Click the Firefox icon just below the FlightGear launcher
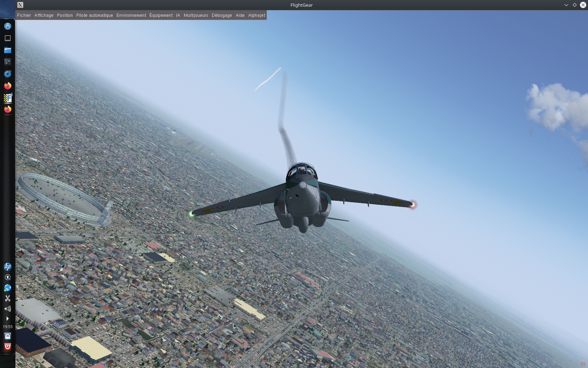This screenshot has height=368, width=588. tap(7, 109)
